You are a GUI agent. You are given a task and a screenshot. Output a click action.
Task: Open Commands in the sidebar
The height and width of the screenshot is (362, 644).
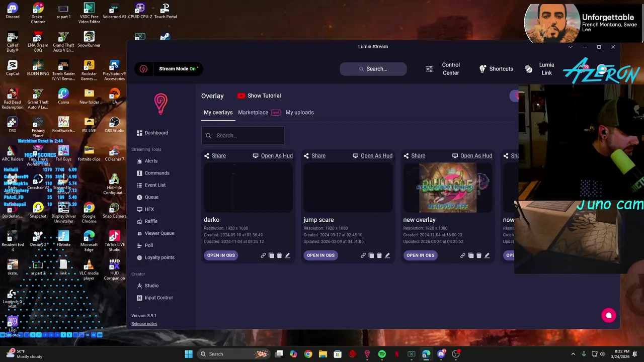pyautogui.click(x=153, y=173)
